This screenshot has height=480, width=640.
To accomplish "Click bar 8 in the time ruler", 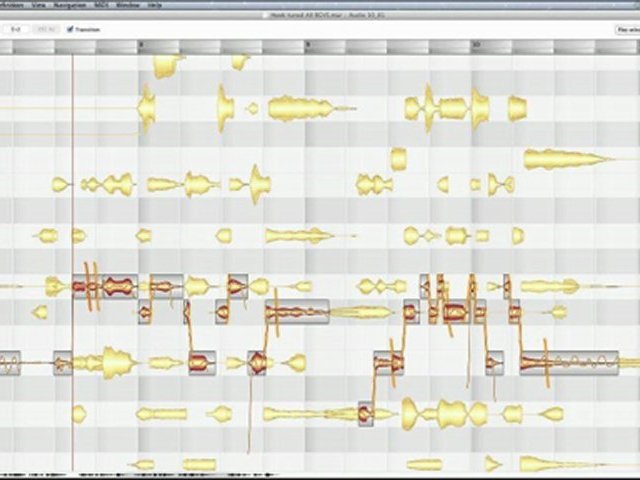I will tap(141, 45).
